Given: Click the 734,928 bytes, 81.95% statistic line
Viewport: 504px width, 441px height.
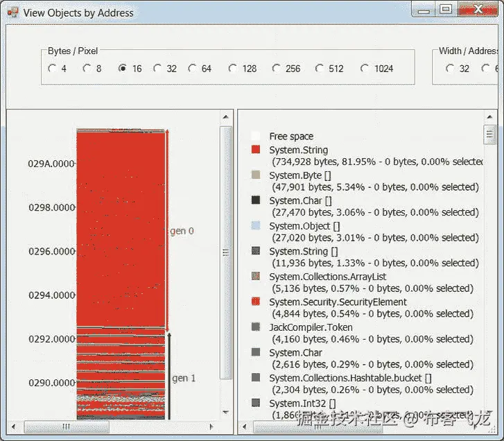Looking at the screenshot, I should coord(377,162).
